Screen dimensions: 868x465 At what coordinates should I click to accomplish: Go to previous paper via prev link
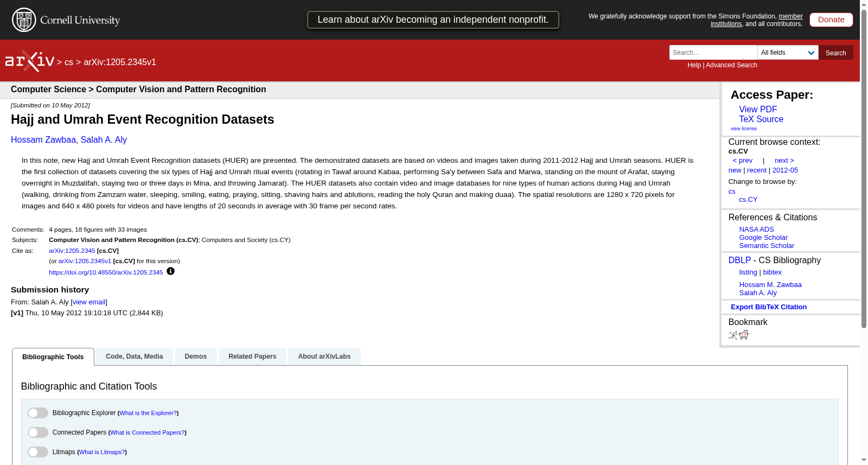(743, 161)
